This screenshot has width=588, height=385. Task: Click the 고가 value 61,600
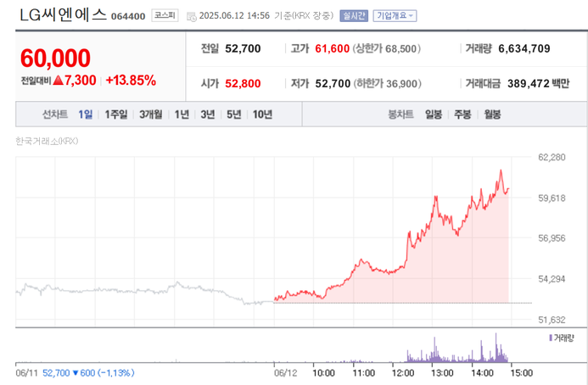(333, 48)
